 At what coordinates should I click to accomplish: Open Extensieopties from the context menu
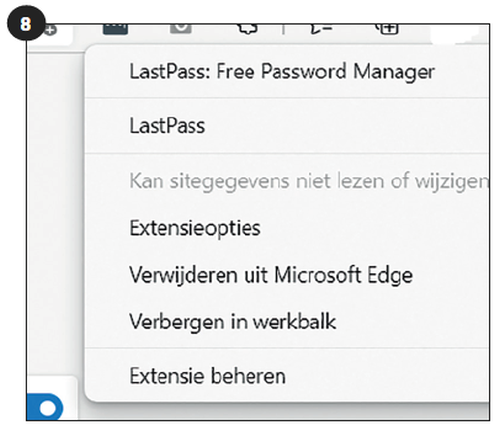tap(195, 228)
